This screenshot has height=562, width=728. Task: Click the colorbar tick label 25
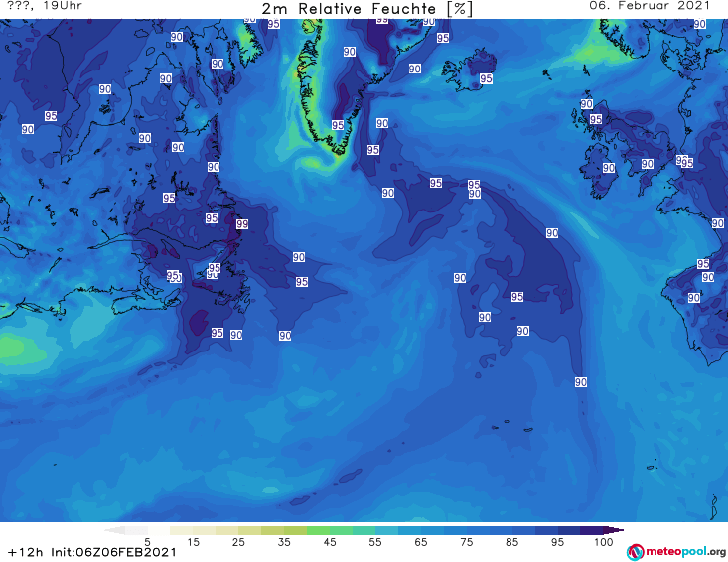(x=238, y=542)
